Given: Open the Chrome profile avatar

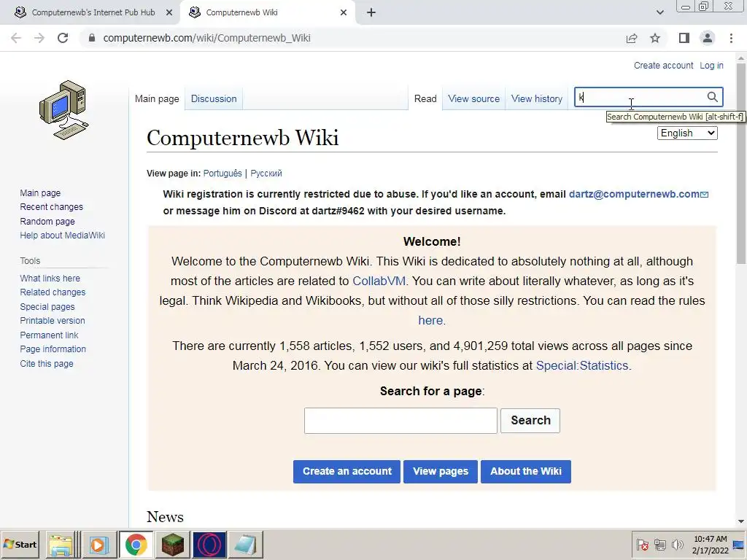Looking at the screenshot, I should 708,38.
